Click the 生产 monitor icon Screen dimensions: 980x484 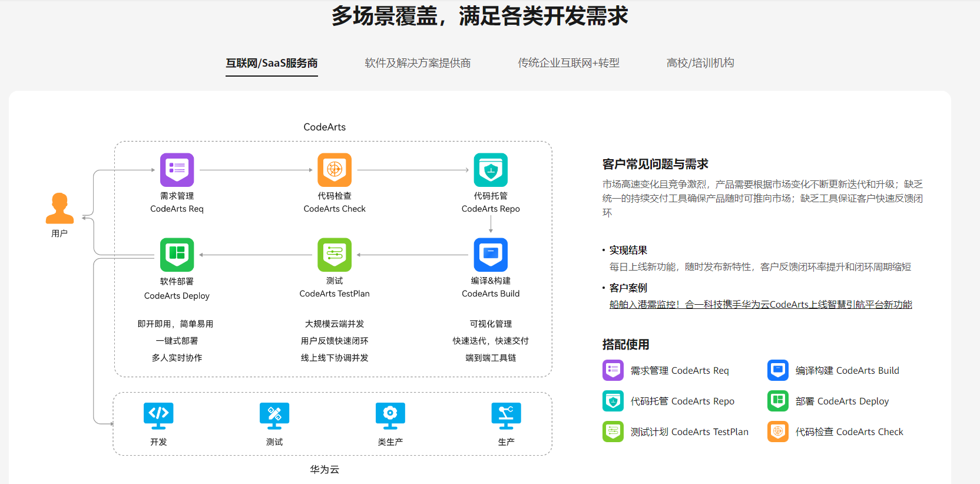point(506,416)
